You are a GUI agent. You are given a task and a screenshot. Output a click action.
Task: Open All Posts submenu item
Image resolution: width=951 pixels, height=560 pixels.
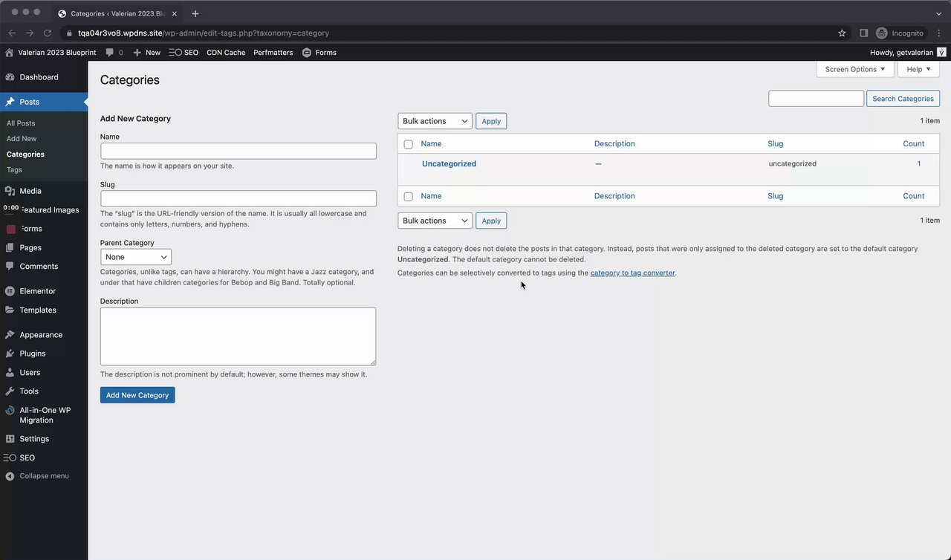pos(21,123)
